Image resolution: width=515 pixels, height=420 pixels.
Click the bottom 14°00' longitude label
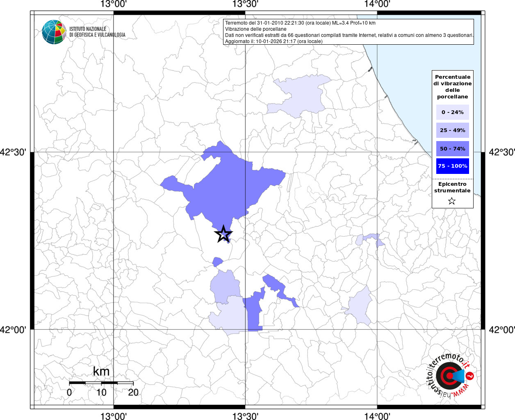(377, 416)
